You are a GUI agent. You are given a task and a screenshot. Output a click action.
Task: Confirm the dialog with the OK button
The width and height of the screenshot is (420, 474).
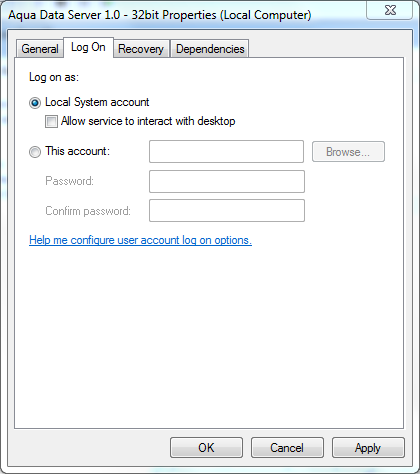pos(206,448)
